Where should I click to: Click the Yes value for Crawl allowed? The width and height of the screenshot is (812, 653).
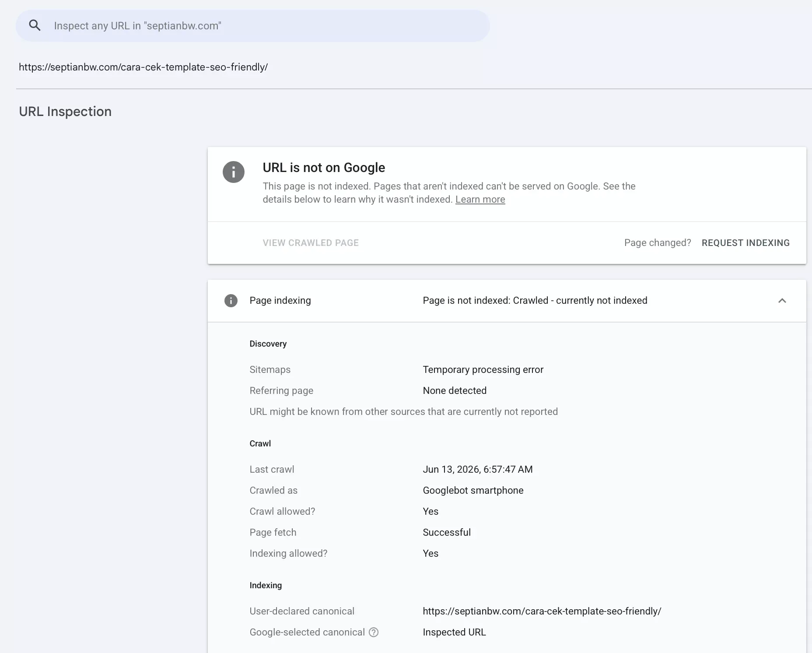tap(430, 512)
